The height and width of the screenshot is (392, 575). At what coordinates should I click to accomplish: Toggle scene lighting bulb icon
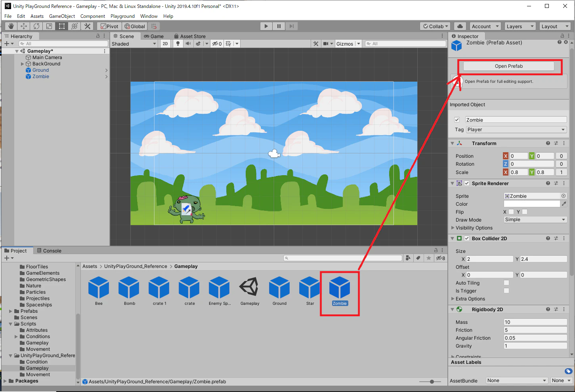coord(178,44)
